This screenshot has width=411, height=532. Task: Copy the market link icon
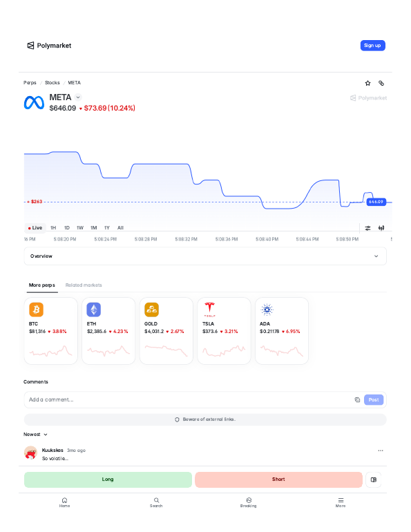point(381,83)
